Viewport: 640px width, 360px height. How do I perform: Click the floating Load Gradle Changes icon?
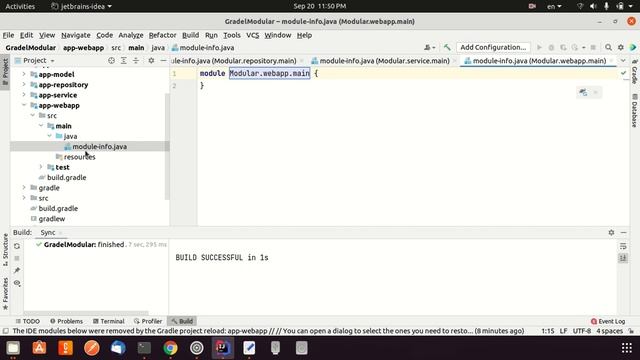click(x=583, y=92)
